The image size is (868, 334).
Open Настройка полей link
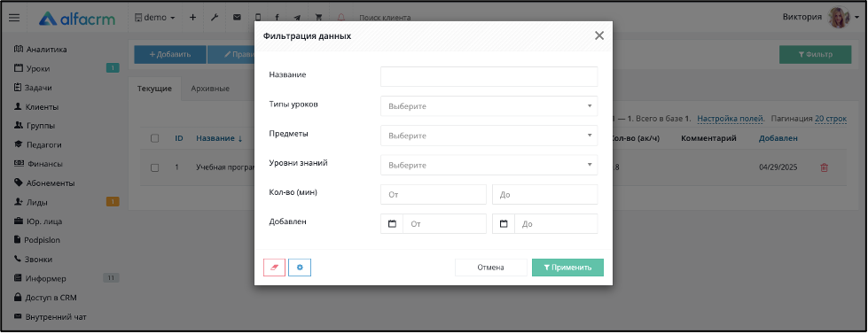(731, 119)
